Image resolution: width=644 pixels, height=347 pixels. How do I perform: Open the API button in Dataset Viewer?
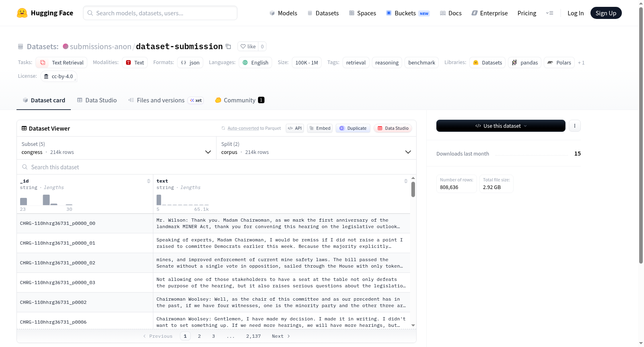point(295,128)
